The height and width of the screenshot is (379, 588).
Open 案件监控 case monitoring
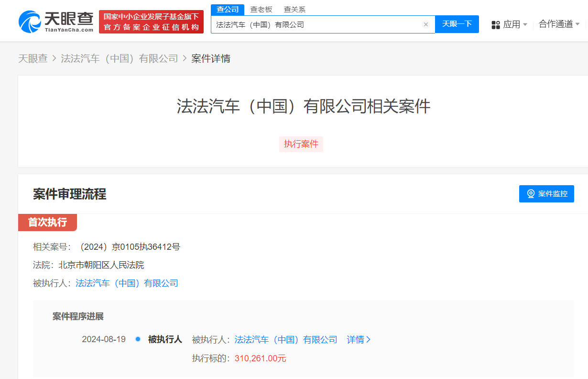546,193
